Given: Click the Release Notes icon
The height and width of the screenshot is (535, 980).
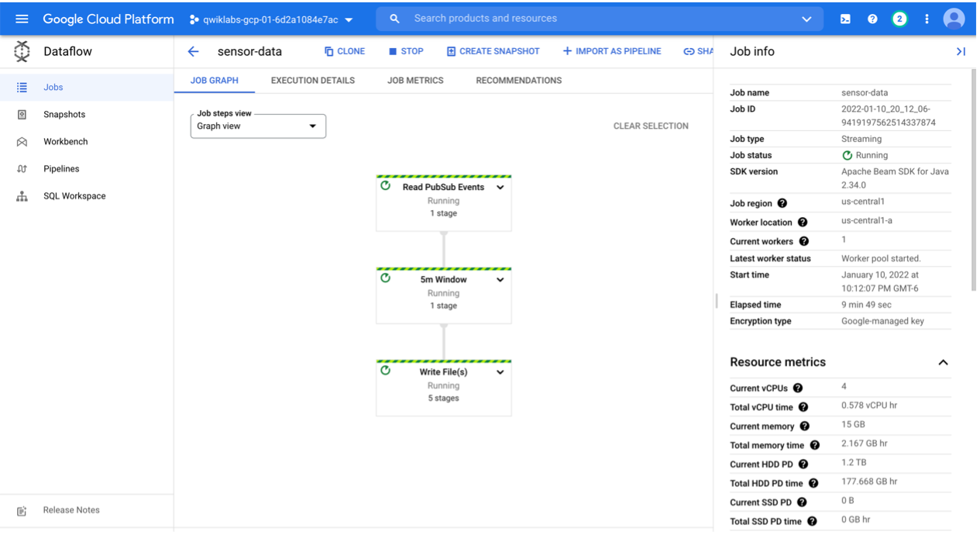Looking at the screenshot, I should click(22, 510).
